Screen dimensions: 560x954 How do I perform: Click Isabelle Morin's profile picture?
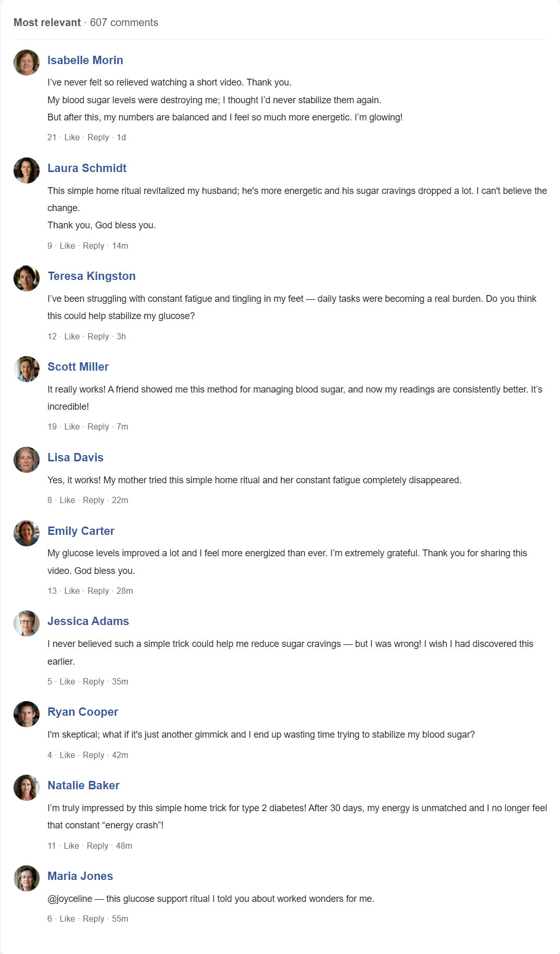pyautogui.click(x=27, y=63)
